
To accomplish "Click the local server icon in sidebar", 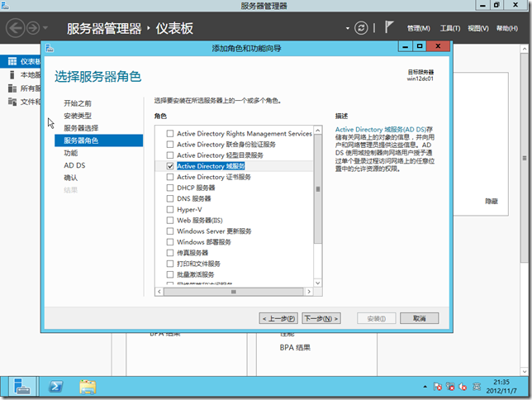I will point(12,74).
